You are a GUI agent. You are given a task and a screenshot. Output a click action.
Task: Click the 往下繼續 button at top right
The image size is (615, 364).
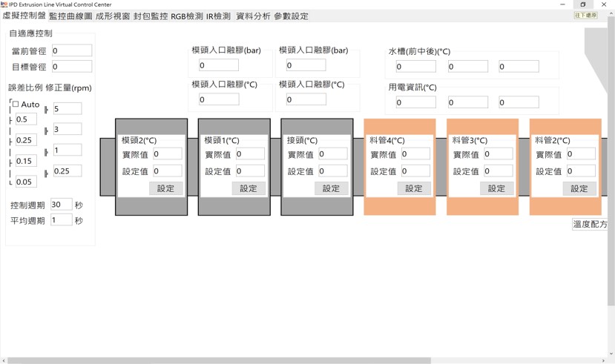(586, 16)
